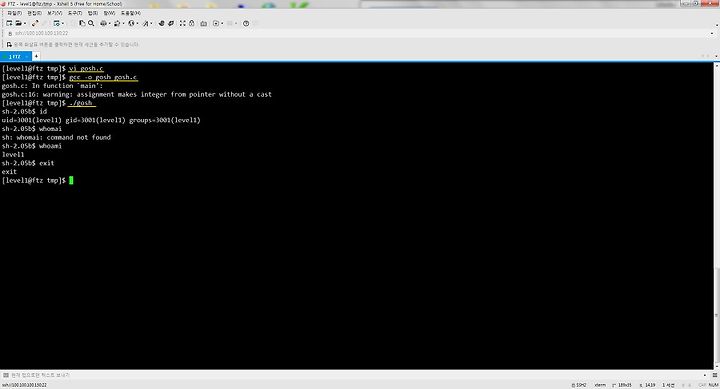720x389 pixels.
Task: Expand the color scheme dropdown arrow
Action: pos(124,23)
